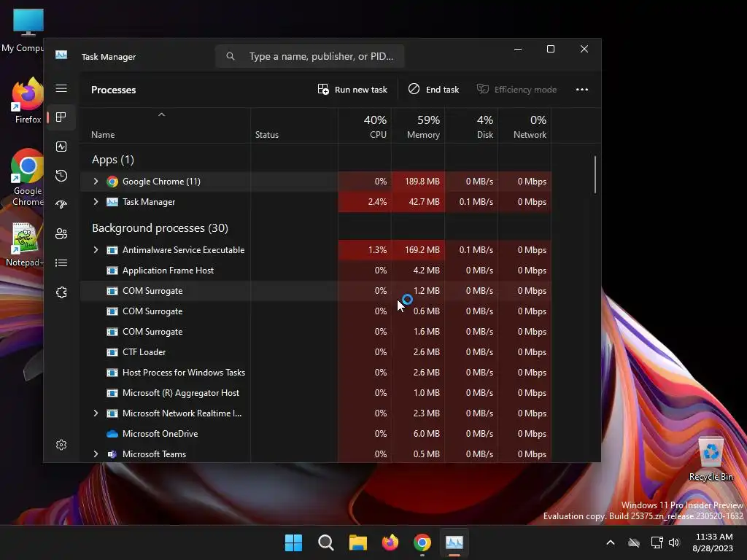Image resolution: width=747 pixels, height=560 pixels.
Task: Select COM Surrogate using 1.6 MB
Action: (x=315, y=332)
